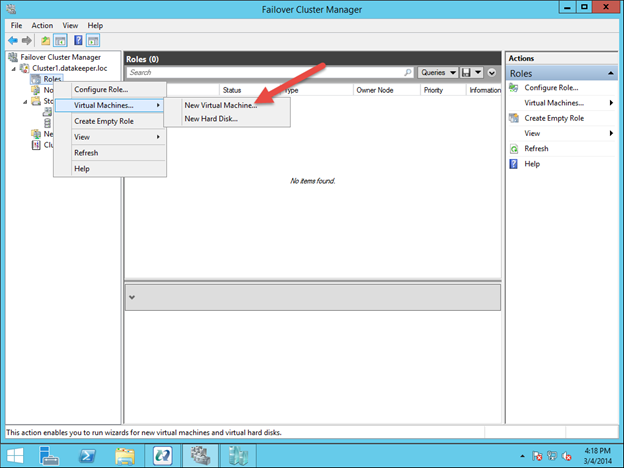This screenshot has height=468, width=624.
Task: Click Configure Role icon in Actions pane
Action: pyautogui.click(x=514, y=88)
